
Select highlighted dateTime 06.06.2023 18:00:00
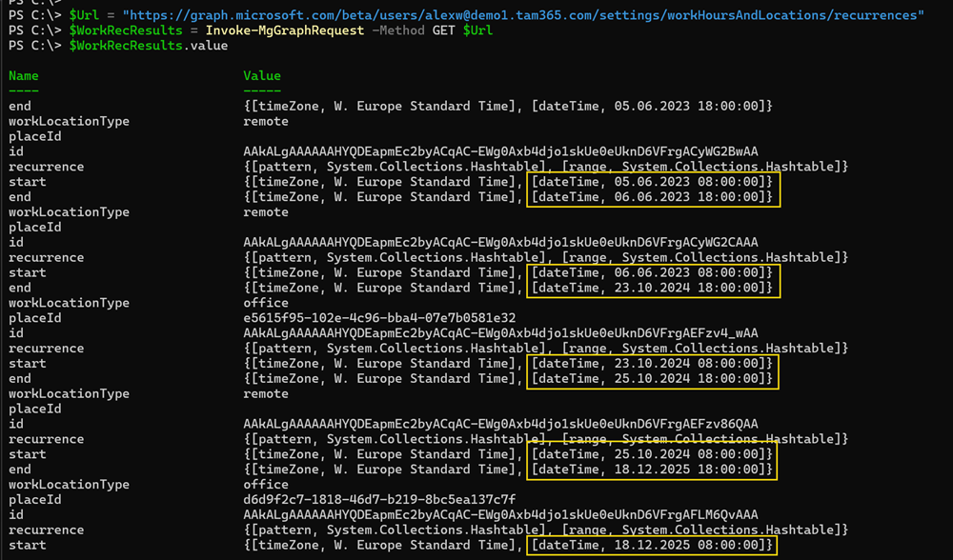point(652,197)
